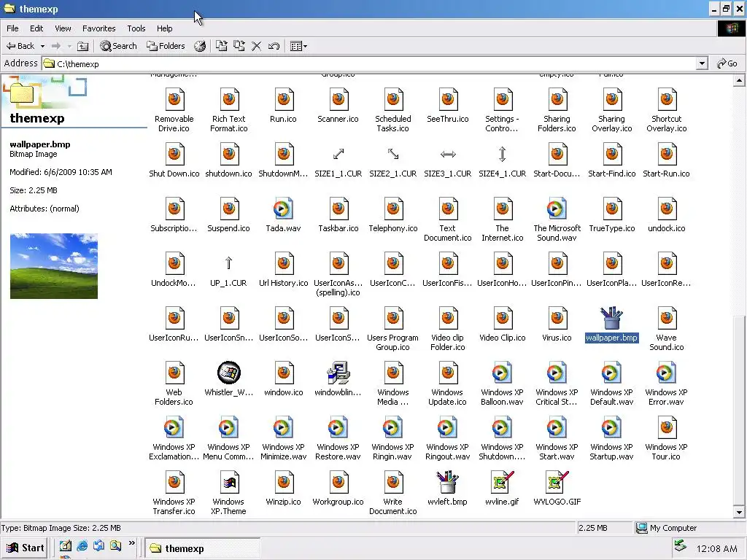This screenshot has width=747, height=560.
Task: Click the Move To toolbar icon
Action: click(x=222, y=46)
